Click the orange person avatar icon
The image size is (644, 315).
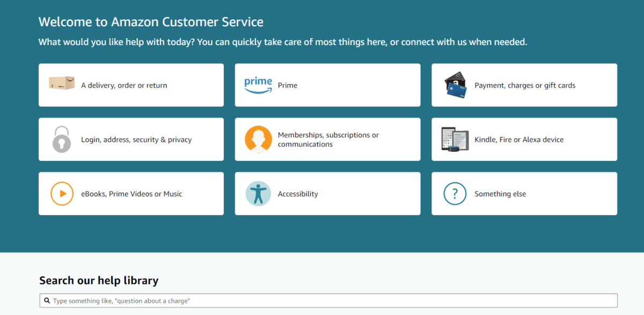click(x=258, y=140)
